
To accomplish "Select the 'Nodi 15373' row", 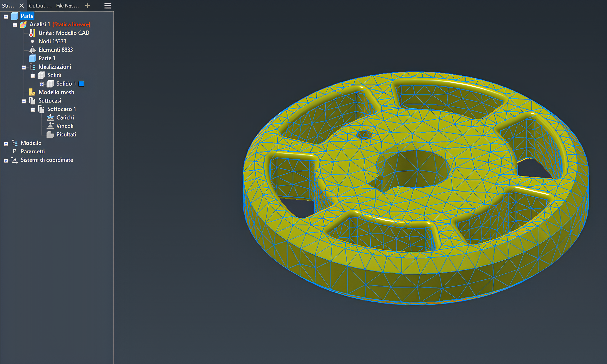I will (x=52, y=42).
